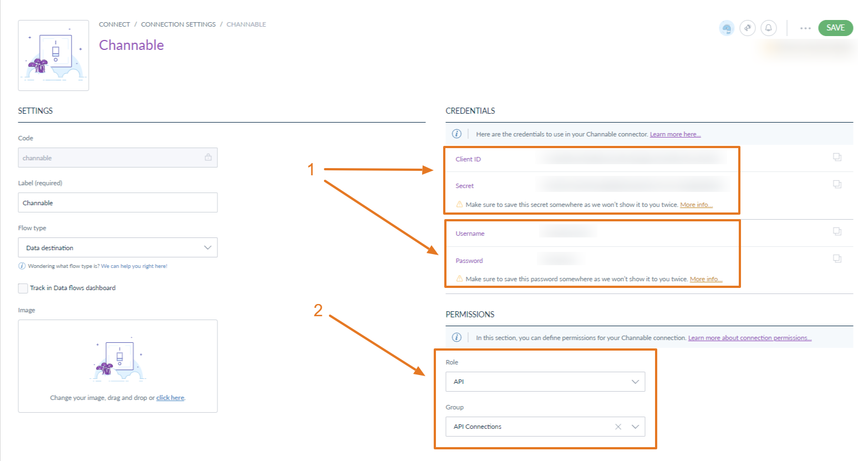Click the Credentials info icon
Viewport: 868px width, 461px height.
(x=456, y=134)
